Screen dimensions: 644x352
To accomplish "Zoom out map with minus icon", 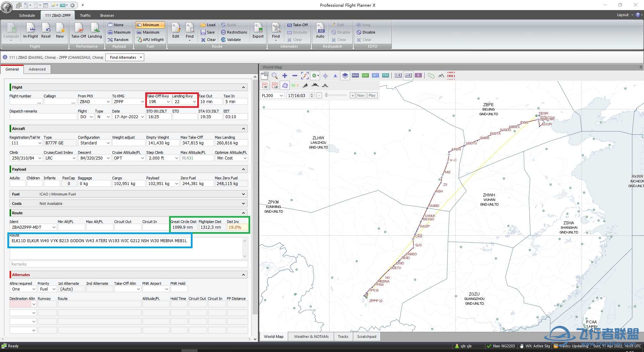I will point(294,76).
